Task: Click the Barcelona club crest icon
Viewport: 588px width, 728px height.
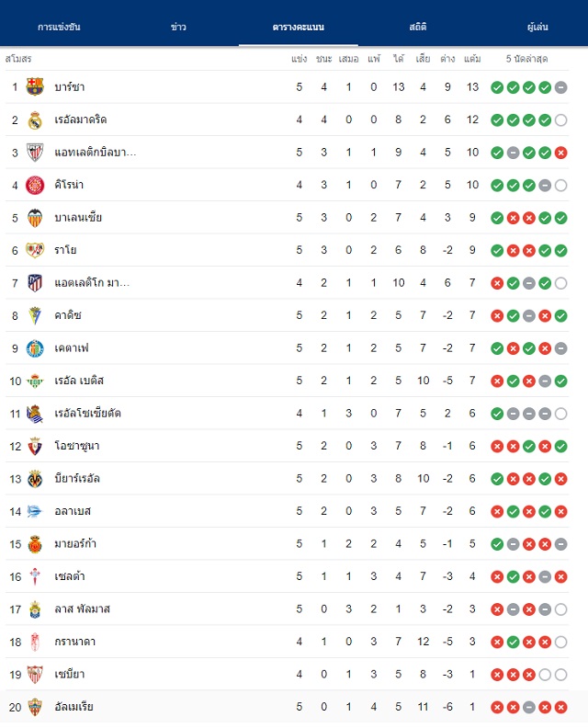Action: point(35,86)
